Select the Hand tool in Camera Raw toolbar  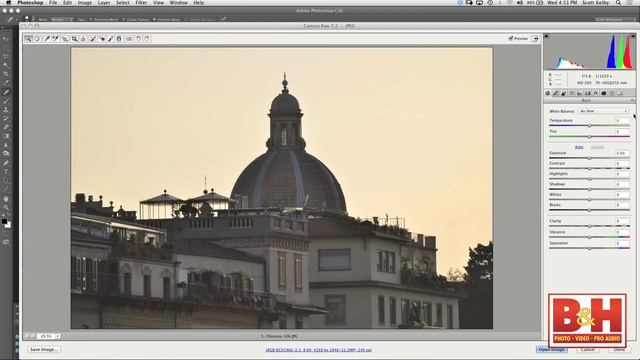(x=37, y=39)
